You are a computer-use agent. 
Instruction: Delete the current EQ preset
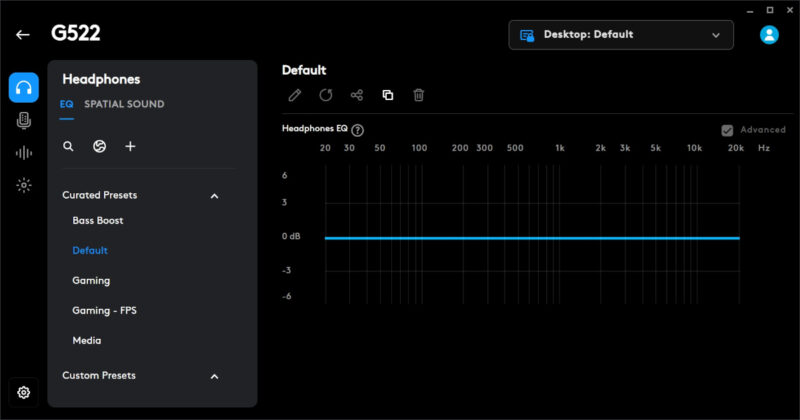click(x=418, y=95)
